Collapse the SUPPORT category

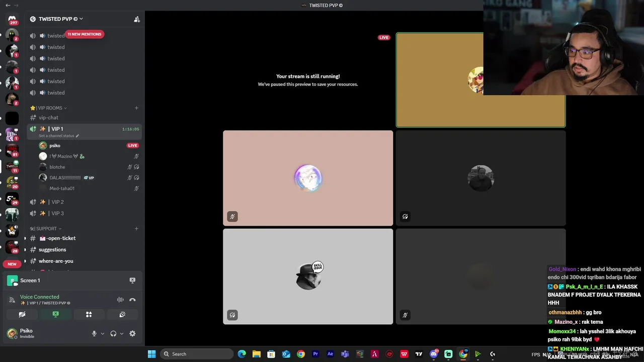pyautogui.click(x=45, y=228)
